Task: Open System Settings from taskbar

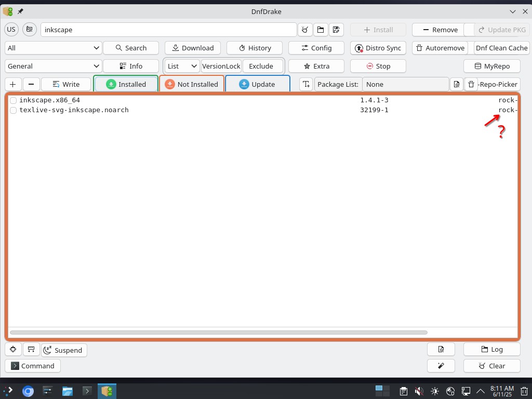Action: pos(47,391)
